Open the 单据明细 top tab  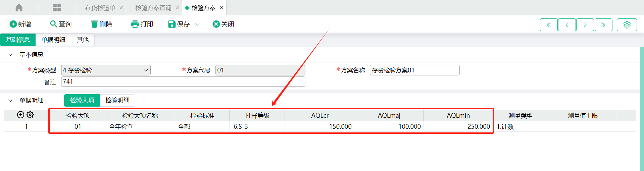(x=53, y=40)
